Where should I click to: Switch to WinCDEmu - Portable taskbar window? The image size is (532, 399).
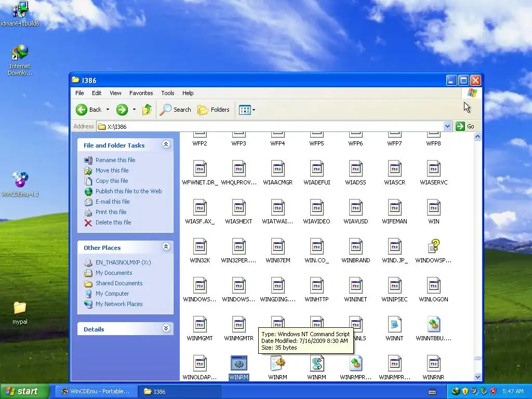96,391
